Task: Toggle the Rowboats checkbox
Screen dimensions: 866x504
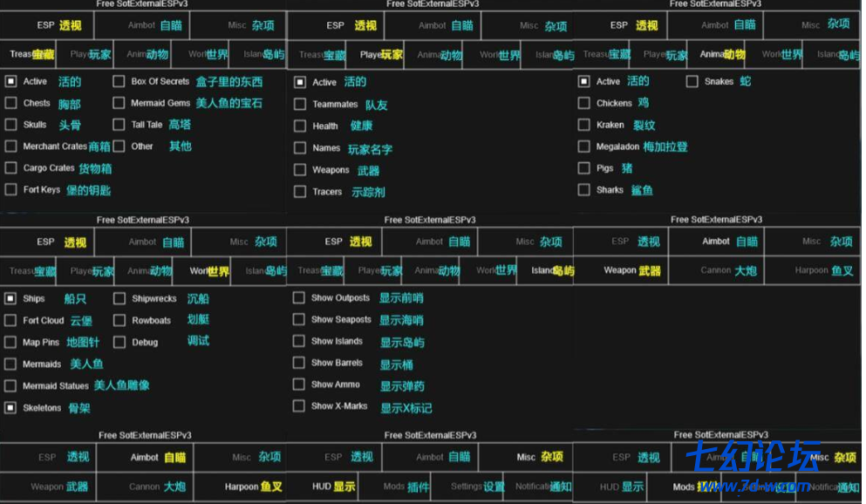Action: (x=119, y=320)
